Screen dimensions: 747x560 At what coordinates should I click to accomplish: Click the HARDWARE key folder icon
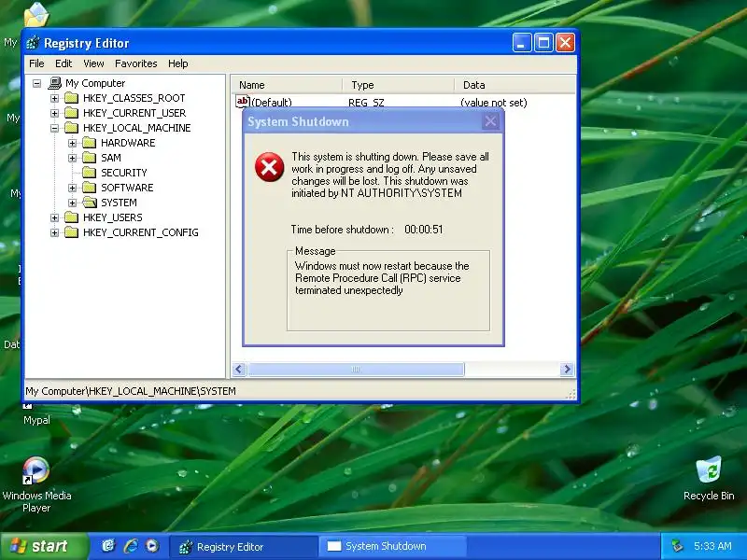(89, 143)
